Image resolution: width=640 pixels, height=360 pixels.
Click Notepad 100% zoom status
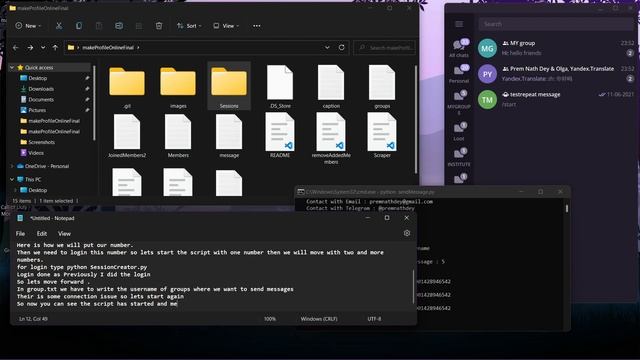click(270, 319)
